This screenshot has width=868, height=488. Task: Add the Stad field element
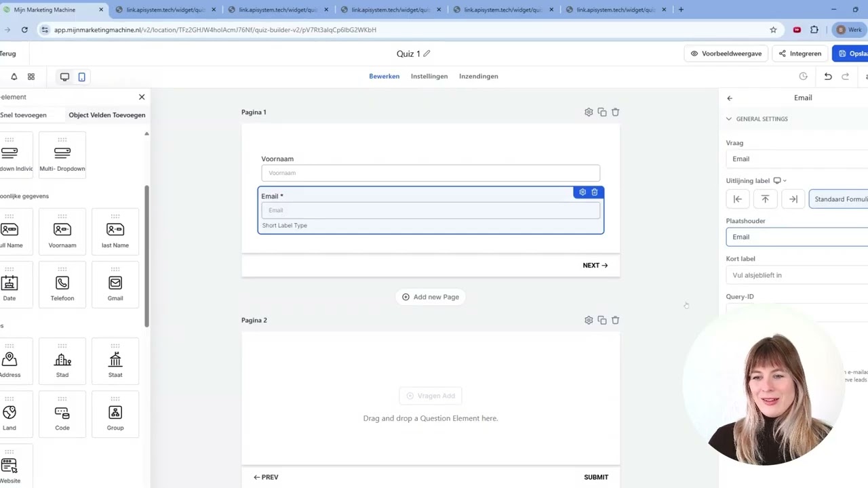pos(62,361)
